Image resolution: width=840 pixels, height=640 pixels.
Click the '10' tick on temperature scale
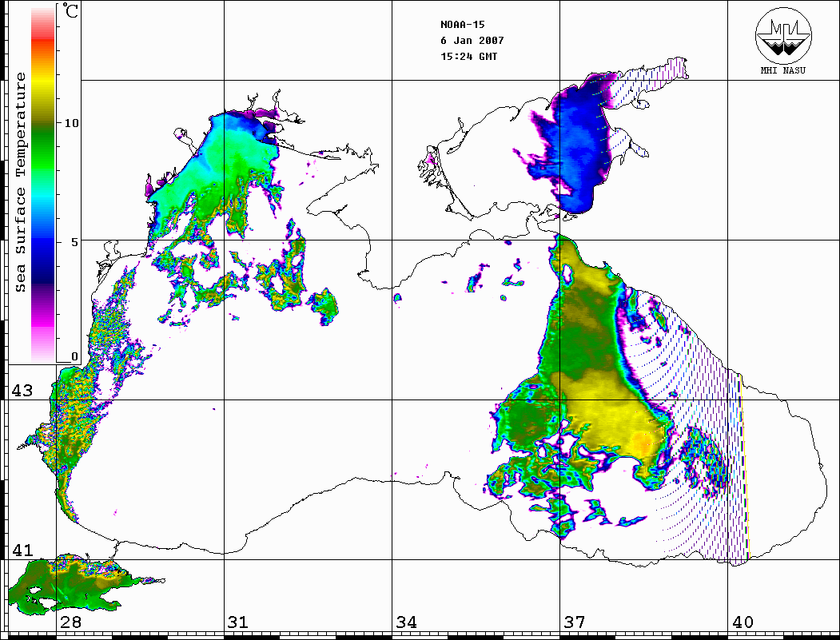(71, 123)
